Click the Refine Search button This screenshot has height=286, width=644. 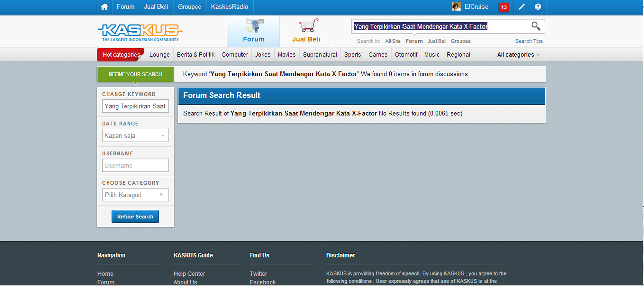(135, 217)
